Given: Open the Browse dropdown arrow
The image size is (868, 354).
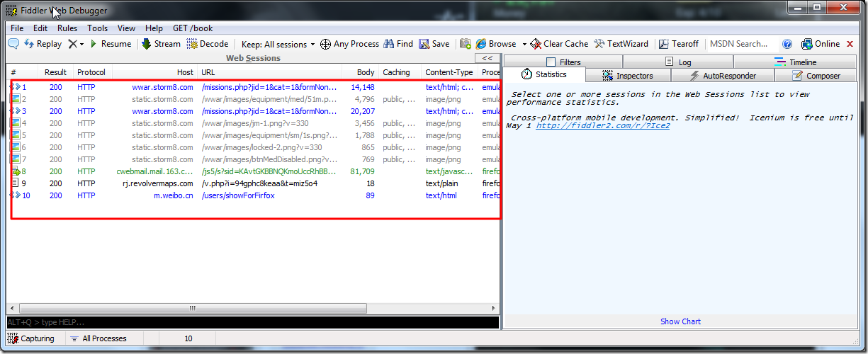Looking at the screenshot, I should [x=524, y=44].
